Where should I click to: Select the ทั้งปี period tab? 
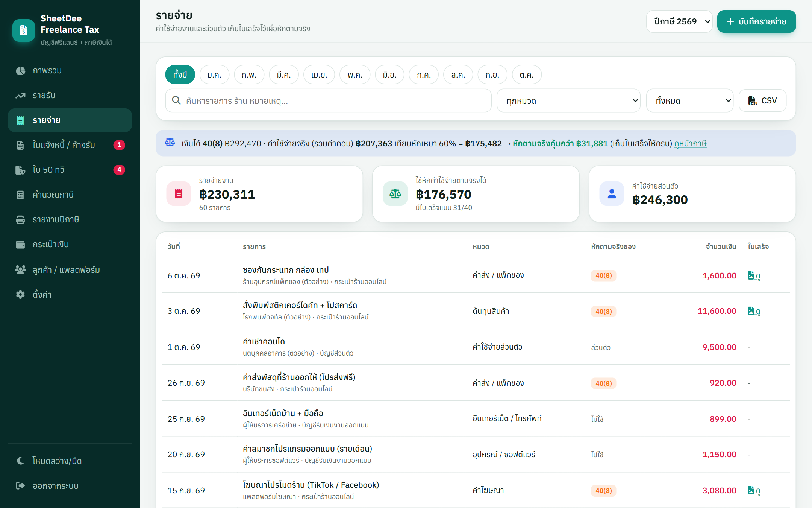(x=180, y=75)
